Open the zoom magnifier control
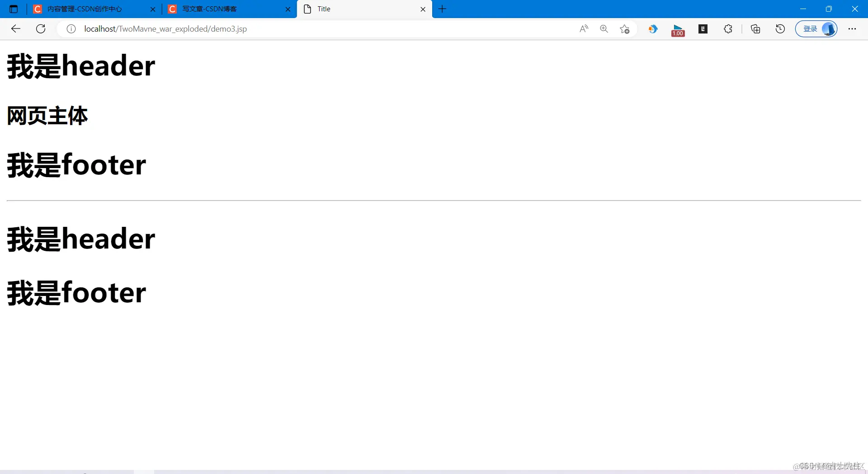 coord(604,29)
